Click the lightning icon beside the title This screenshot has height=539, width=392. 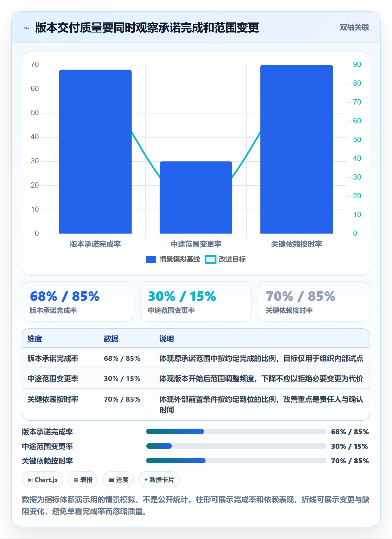point(27,28)
